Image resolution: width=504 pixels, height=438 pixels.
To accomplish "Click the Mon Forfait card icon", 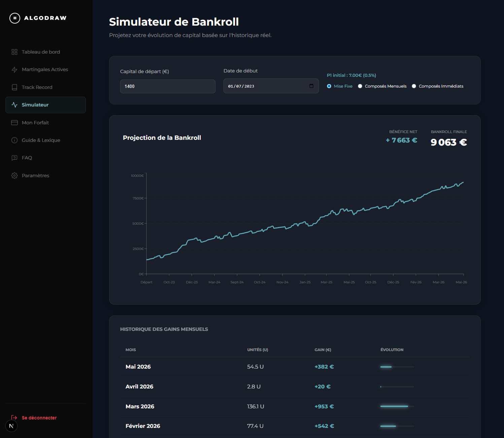I will [x=14, y=123].
